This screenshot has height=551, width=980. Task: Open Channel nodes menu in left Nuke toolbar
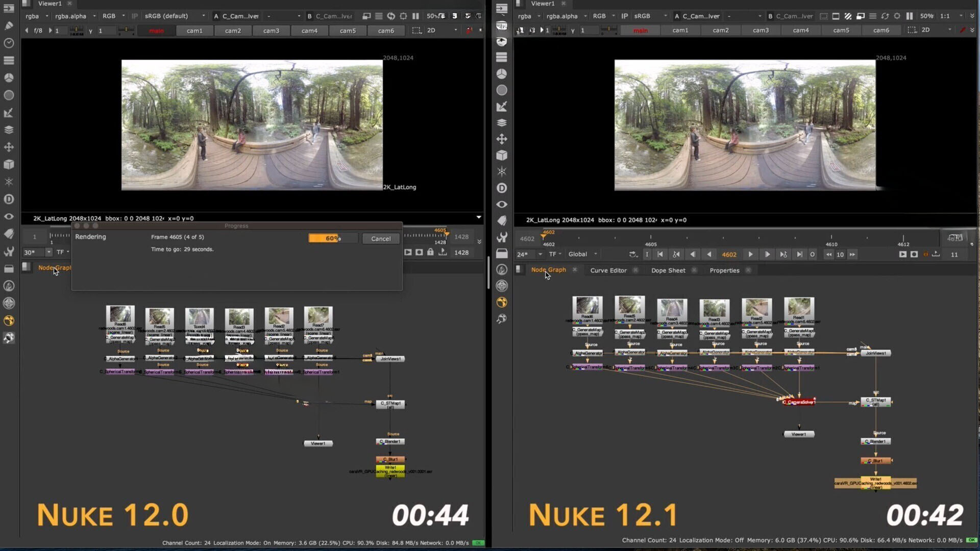pos(9,60)
